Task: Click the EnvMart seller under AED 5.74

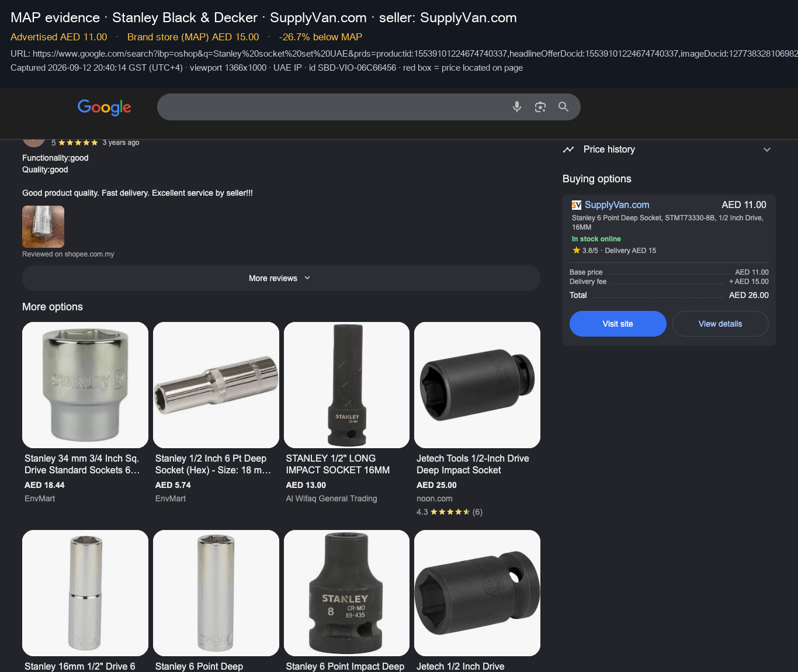Action: [171, 498]
